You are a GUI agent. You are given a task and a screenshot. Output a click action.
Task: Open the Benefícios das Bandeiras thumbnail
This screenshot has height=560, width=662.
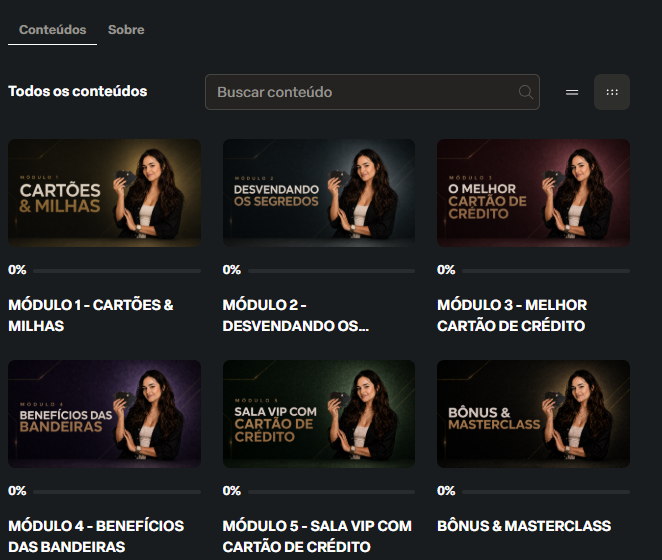coord(104,414)
